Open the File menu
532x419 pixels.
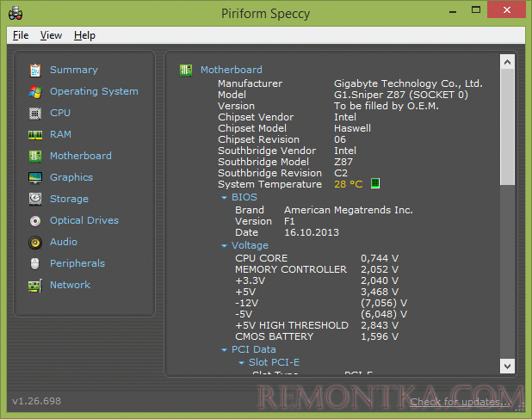tap(21, 35)
